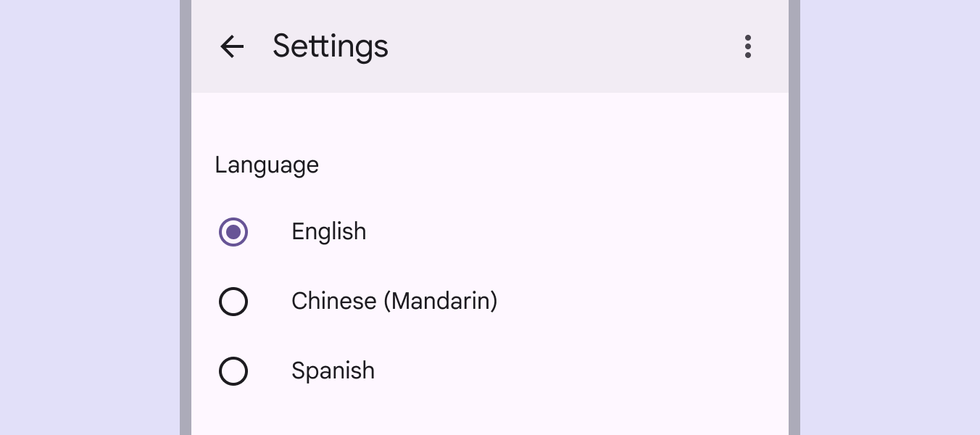This screenshot has width=980, height=435.
Task: Click the "English" text label
Action: coord(328,232)
